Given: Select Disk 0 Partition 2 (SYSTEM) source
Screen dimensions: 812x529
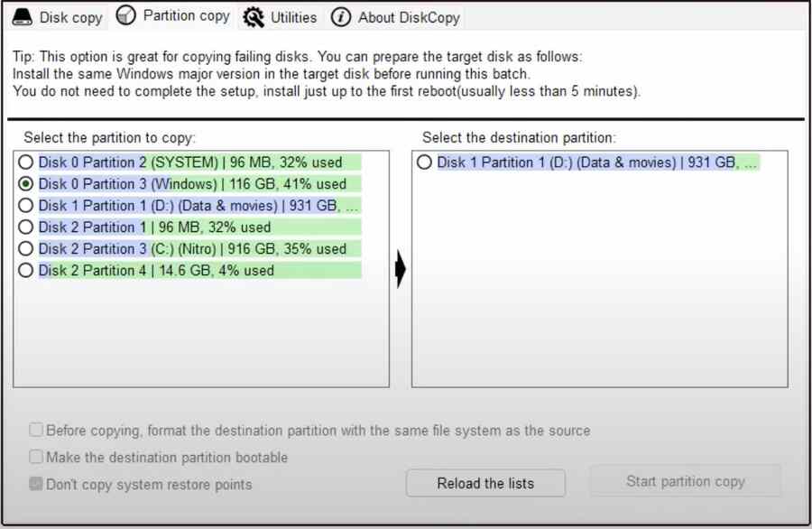Looking at the screenshot, I should (26, 162).
